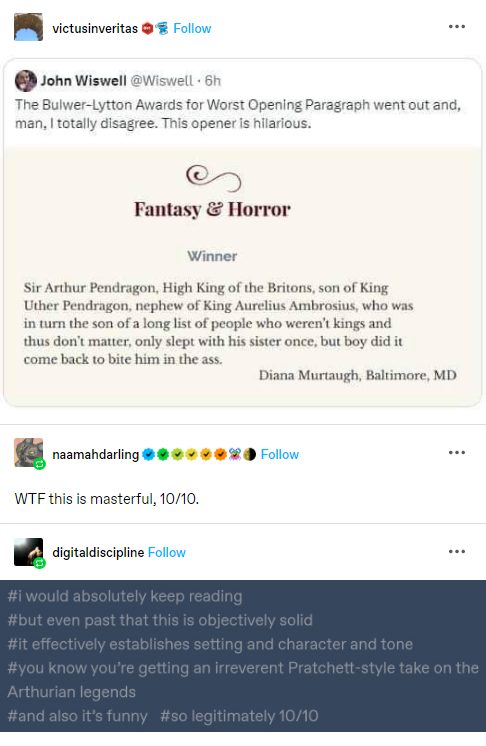
Task: Open the options menu on victusinveritas's post
Action: pos(457,27)
